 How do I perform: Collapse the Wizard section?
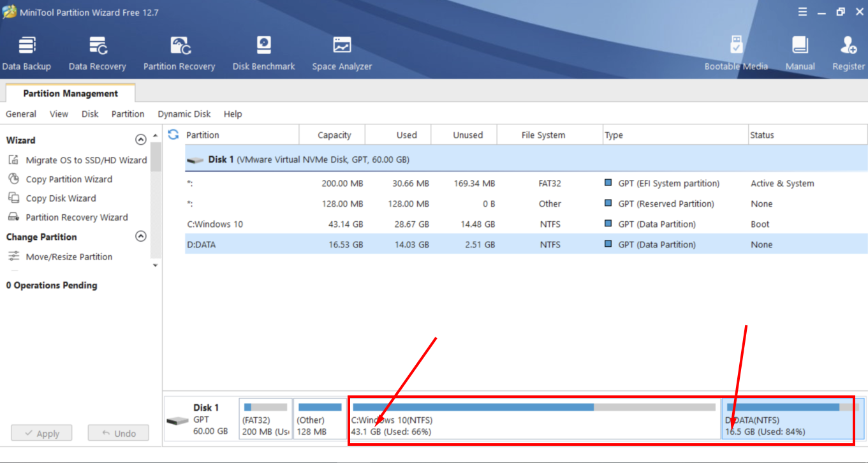coord(141,140)
